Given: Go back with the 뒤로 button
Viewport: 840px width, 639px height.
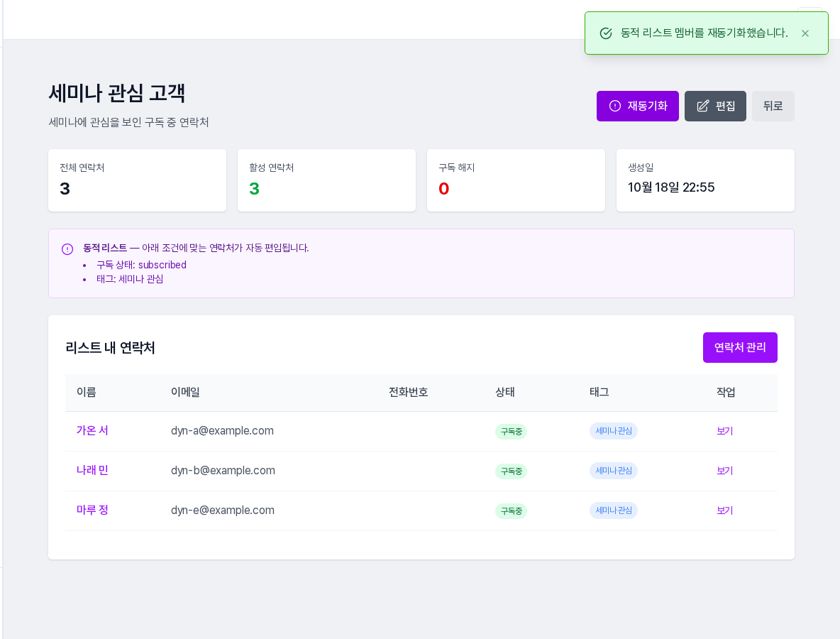Looking at the screenshot, I should point(773,106).
